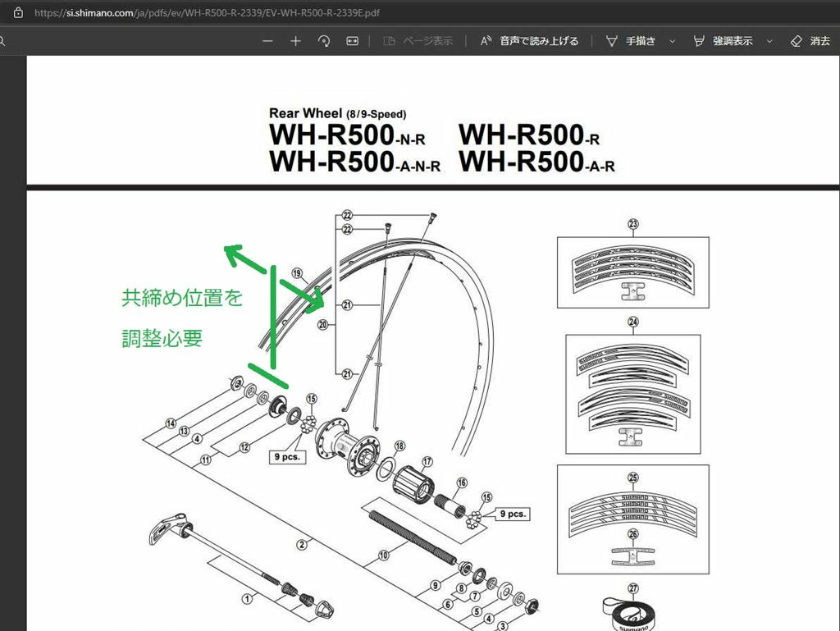Click part callout number 19
This screenshot has width=840, height=631.
(297, 273)
